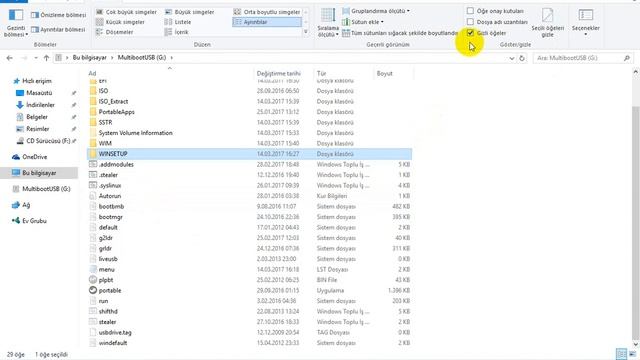Open Seçenekler folder options
Screen dimensions: 640x360
pos(585,23)
